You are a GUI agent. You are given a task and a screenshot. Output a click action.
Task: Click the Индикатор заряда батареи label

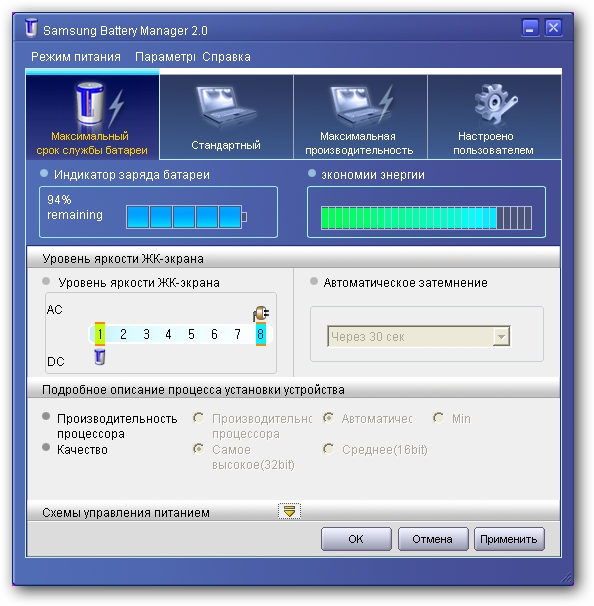click(132, 175)
